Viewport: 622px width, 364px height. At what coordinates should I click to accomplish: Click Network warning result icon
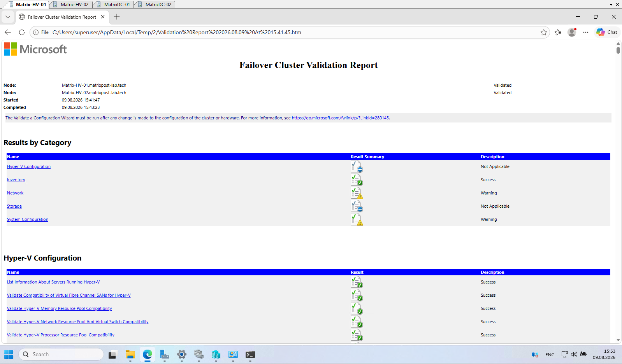[x=357, y=193]
